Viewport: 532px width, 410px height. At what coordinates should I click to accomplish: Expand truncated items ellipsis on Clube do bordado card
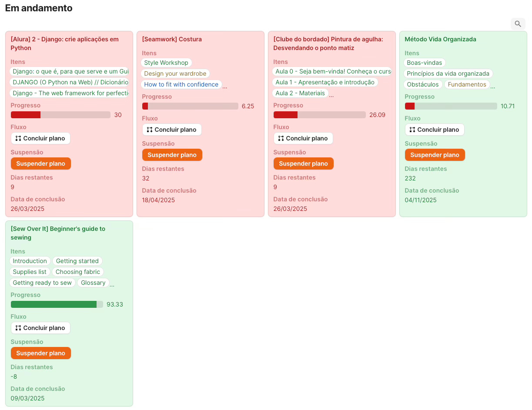pos(331,95)
